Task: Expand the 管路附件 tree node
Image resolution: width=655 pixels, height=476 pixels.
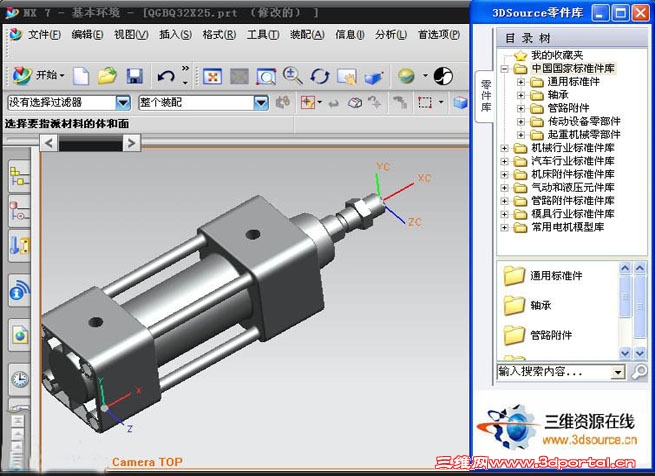Action: click(520, 109)
